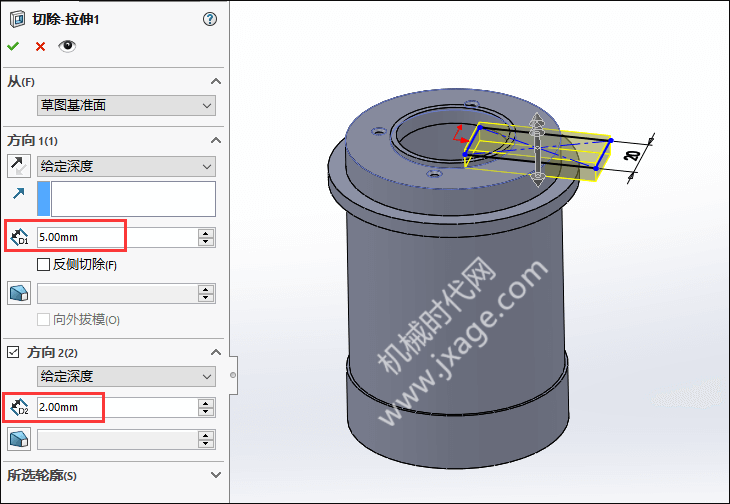Increase D2 depth with up spinner
This screenshot has width=730, height=504.
point(206,403)
